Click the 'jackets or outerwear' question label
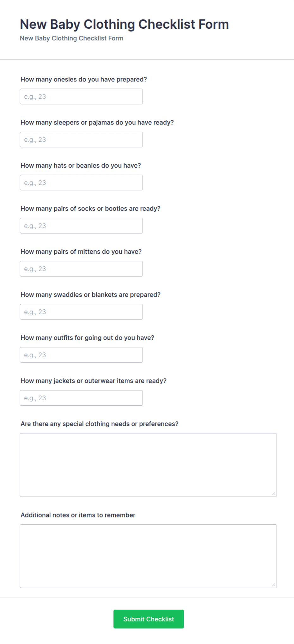294x644 pixels. 93,381
